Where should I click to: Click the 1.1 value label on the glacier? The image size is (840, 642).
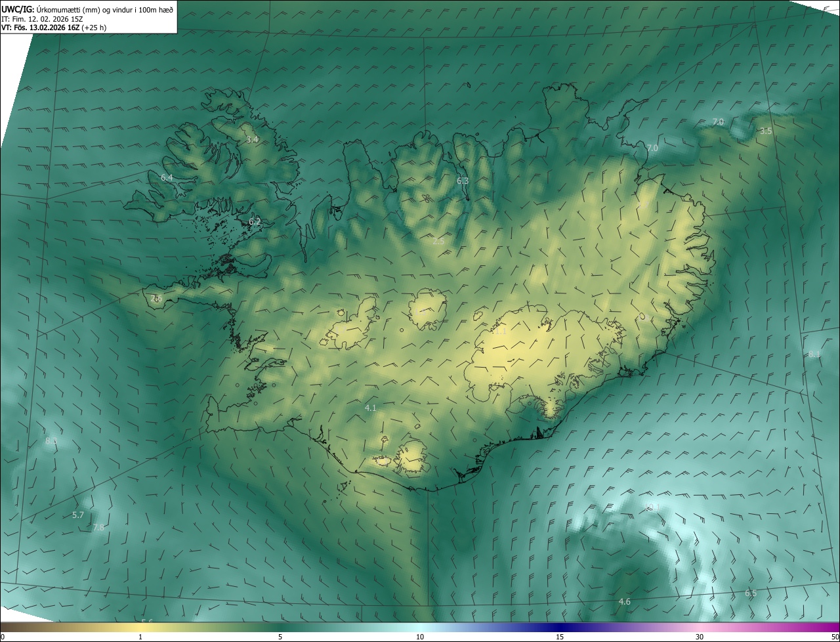[x=501, y=332]
